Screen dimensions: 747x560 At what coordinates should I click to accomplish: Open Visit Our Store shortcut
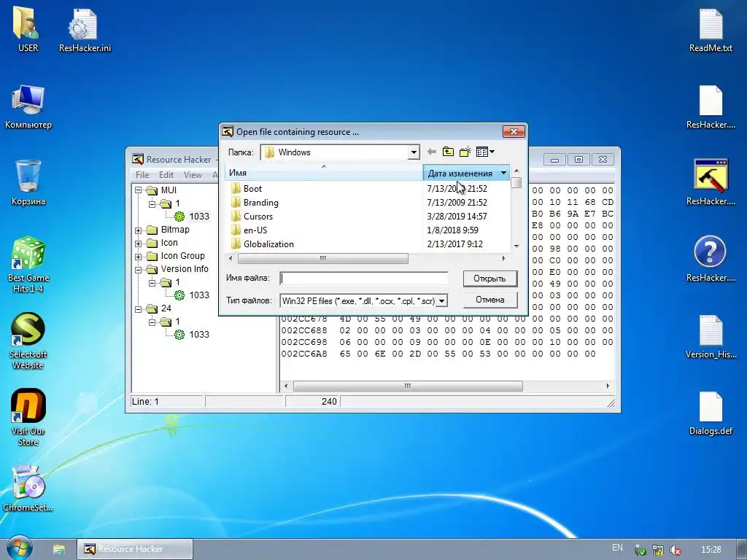tap(28, 417)
